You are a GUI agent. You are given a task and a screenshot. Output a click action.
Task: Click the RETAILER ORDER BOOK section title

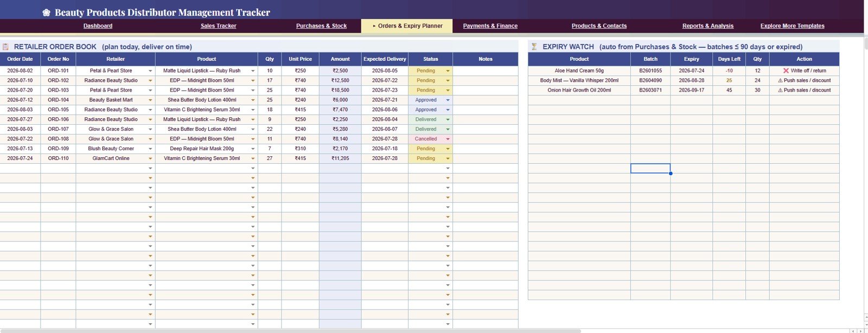[x=55, y=47]
